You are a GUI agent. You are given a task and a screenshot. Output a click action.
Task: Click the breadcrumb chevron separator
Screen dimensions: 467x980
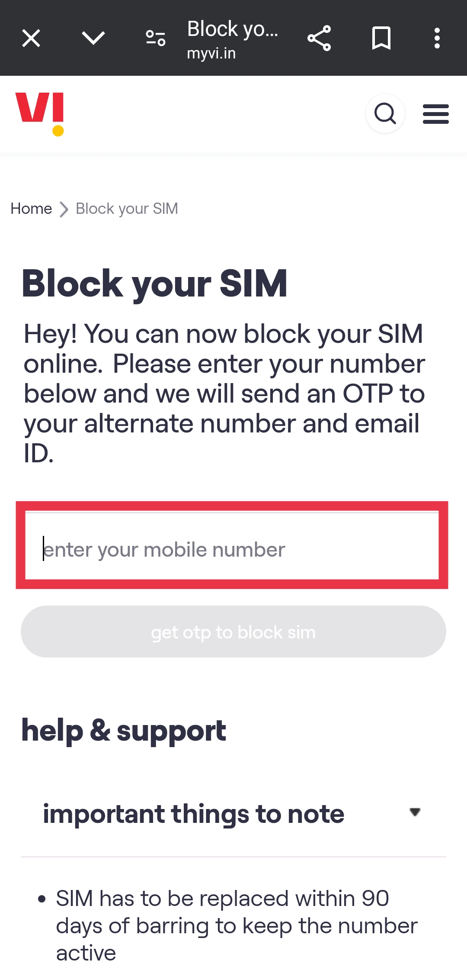click(64, 209)
